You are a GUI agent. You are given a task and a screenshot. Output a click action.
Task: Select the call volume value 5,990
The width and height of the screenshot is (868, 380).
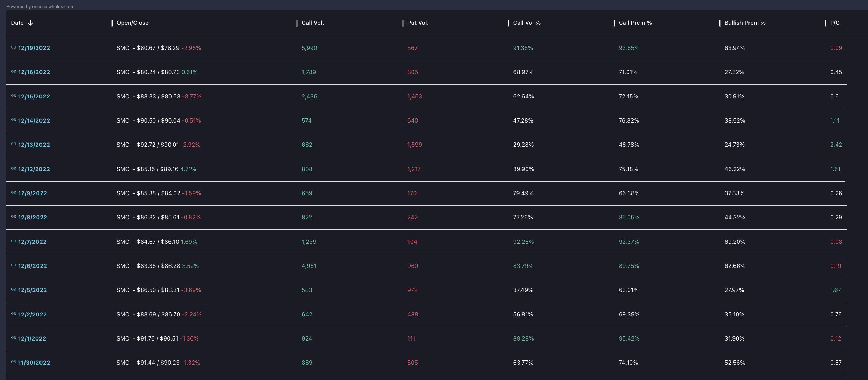tap(309, 48)
